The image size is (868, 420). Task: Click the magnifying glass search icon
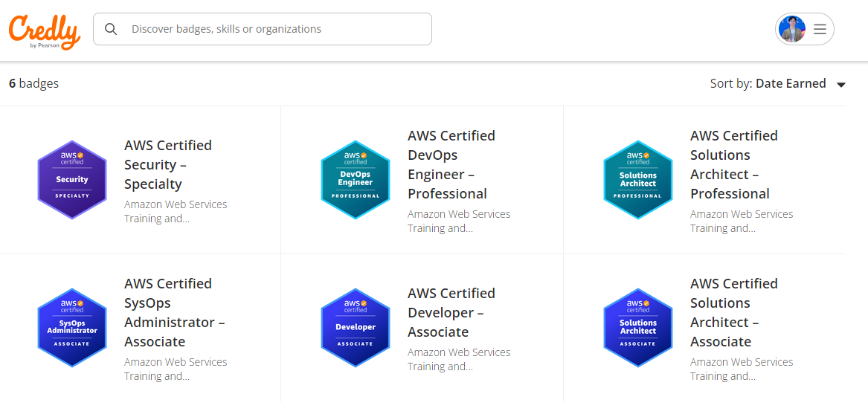coord(111,29)
